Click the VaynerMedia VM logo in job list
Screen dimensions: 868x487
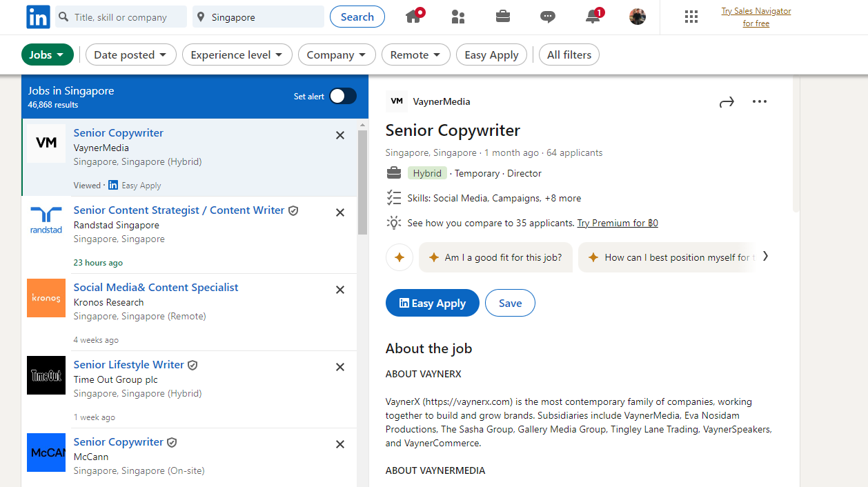point(46,143)
